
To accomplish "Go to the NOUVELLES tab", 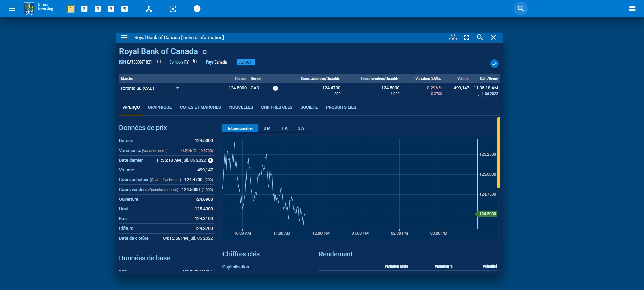I will (x=241, y=107).
